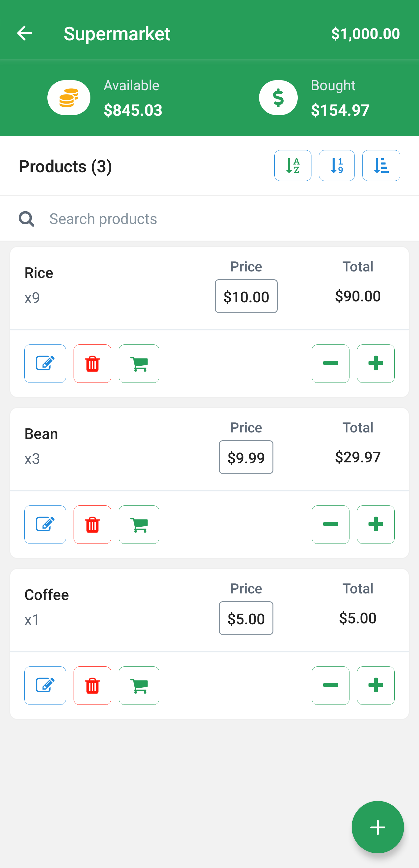Image resolution: width=419 pixels, height=868 pixels.
Task: Sort products alphabetically A to Z
Action: click(x=292, y=165)
